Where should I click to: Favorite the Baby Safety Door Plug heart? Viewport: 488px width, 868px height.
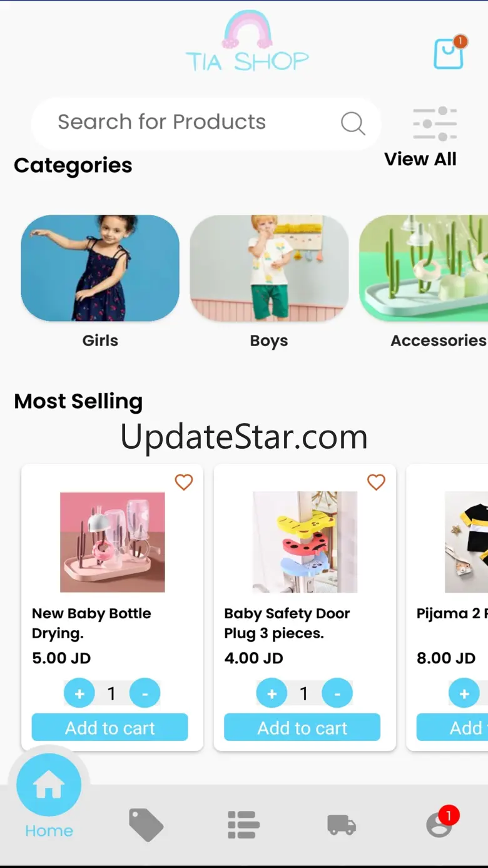376,482
